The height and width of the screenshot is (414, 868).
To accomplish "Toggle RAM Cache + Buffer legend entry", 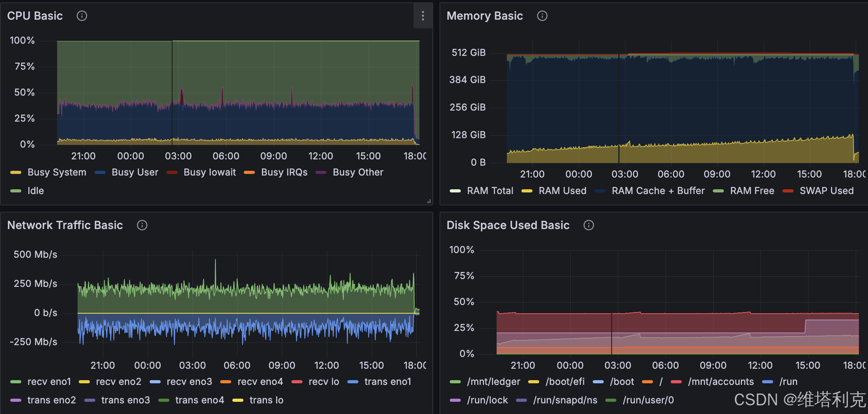I will (x=658, y=191).
